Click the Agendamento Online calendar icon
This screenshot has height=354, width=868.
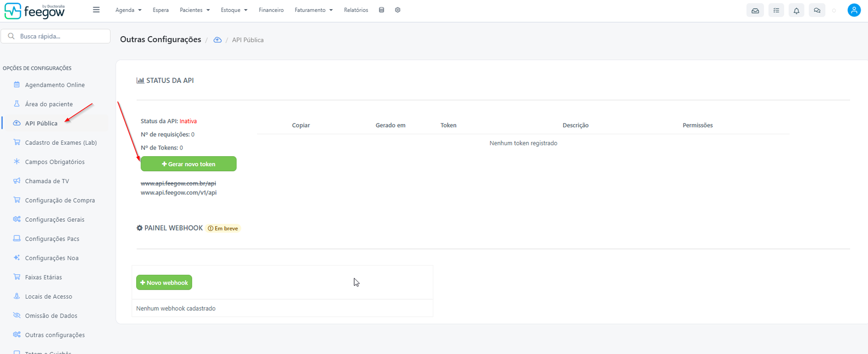coord(17,85)
